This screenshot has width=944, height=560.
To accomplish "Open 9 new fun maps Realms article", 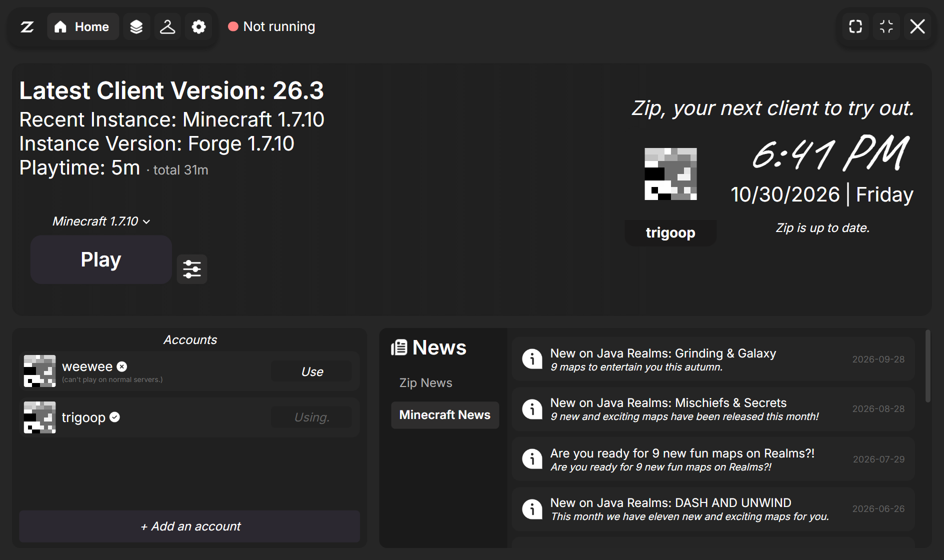I will [x=713, y=459].
